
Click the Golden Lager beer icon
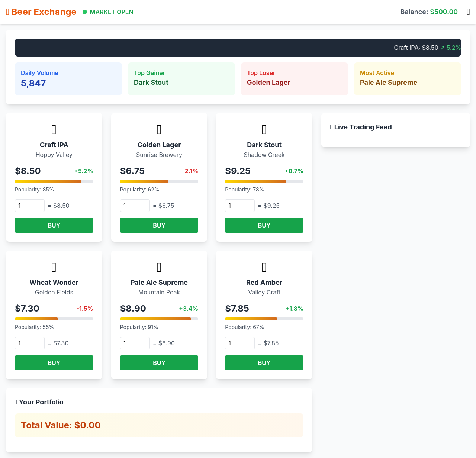coord(159,129)
